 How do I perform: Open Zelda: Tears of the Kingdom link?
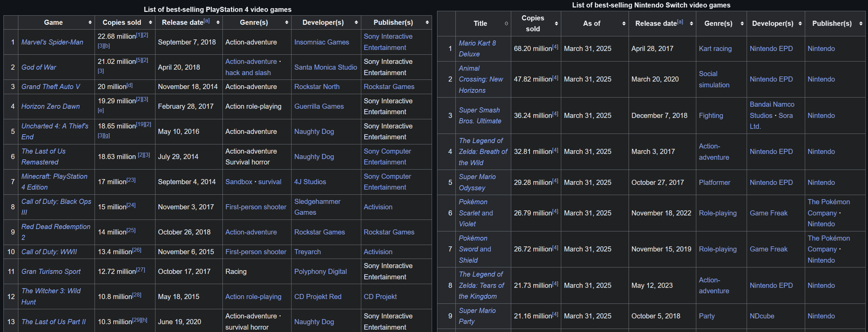pyautogui.click(x=481, y=285)
